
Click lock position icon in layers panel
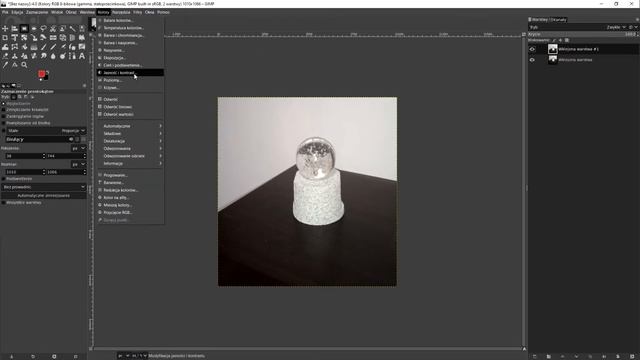pyautogui.click(x=560, y=40)
